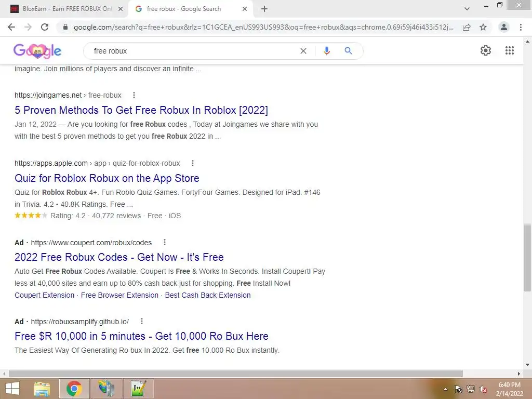This screenshot has width=532, height=399.
Task: Open Quiz for Roblox Robux App Store link
Action: (107, 178)
